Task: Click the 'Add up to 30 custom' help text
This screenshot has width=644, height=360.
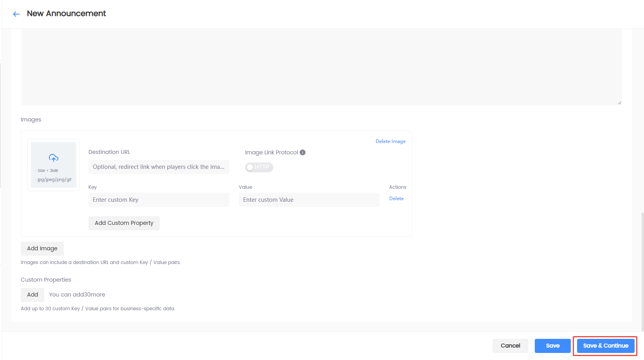Action: click(x=98, y=309)
